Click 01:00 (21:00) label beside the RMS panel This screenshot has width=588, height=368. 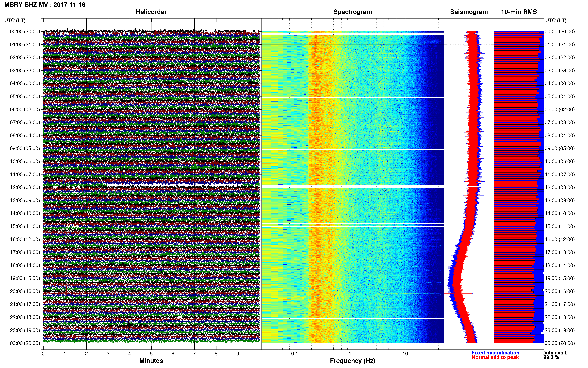[560, 45]
